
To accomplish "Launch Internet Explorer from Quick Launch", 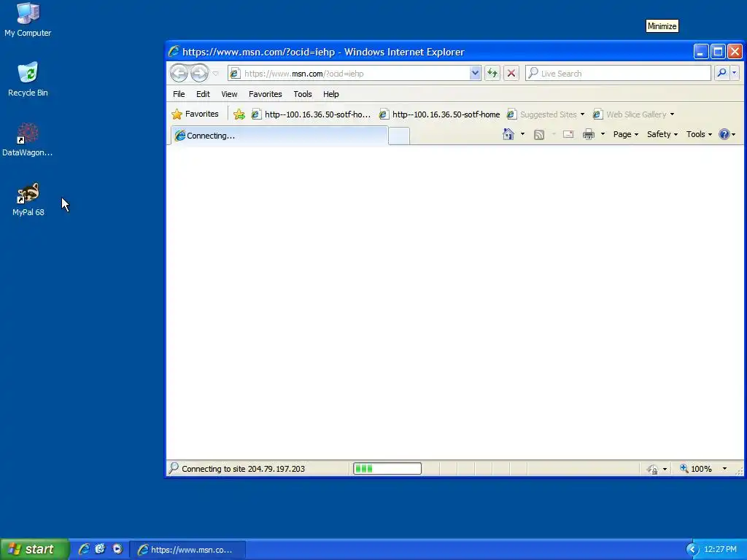I will pos(84,549).
